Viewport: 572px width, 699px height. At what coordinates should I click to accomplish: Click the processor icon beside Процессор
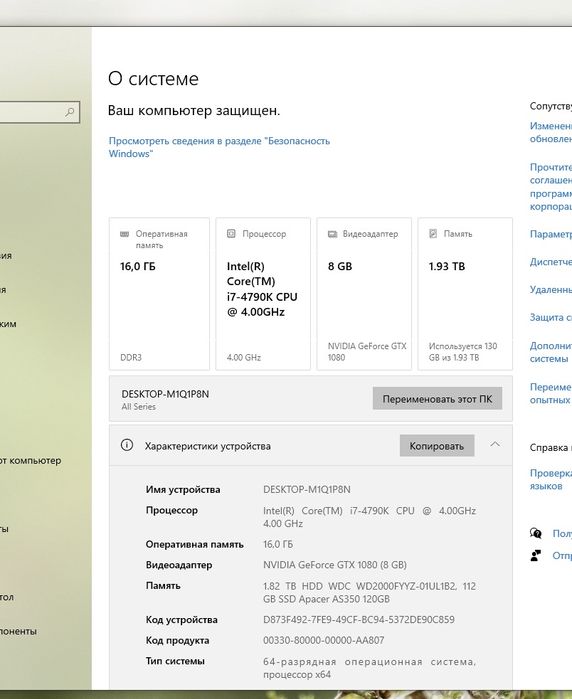pos(231,234)
